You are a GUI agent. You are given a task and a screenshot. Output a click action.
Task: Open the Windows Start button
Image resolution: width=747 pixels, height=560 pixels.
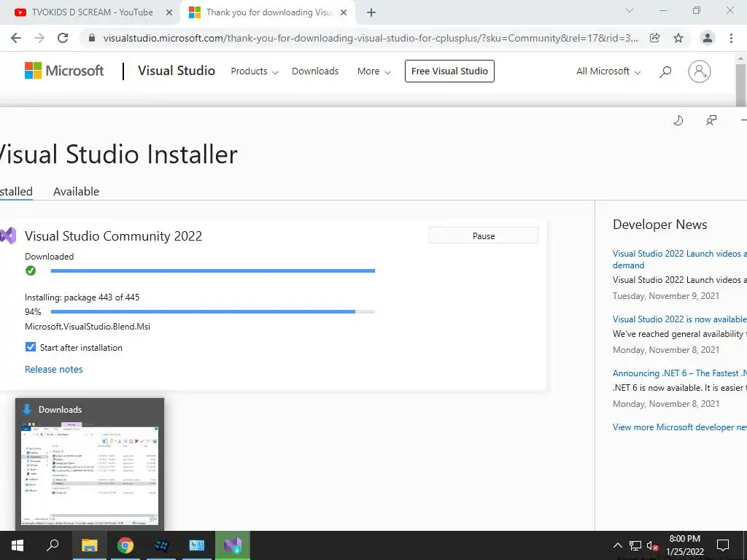pos(18,545)
